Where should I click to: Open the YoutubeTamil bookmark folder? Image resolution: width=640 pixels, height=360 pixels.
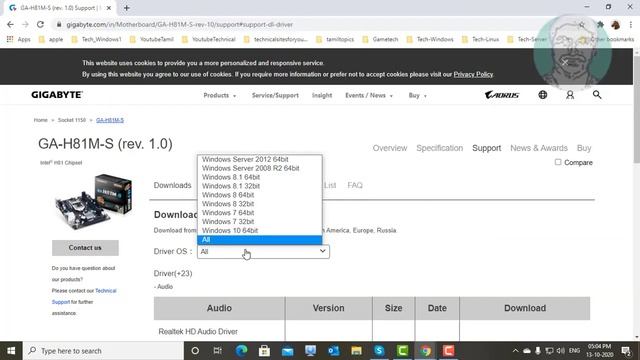click(x=152, y=39)
